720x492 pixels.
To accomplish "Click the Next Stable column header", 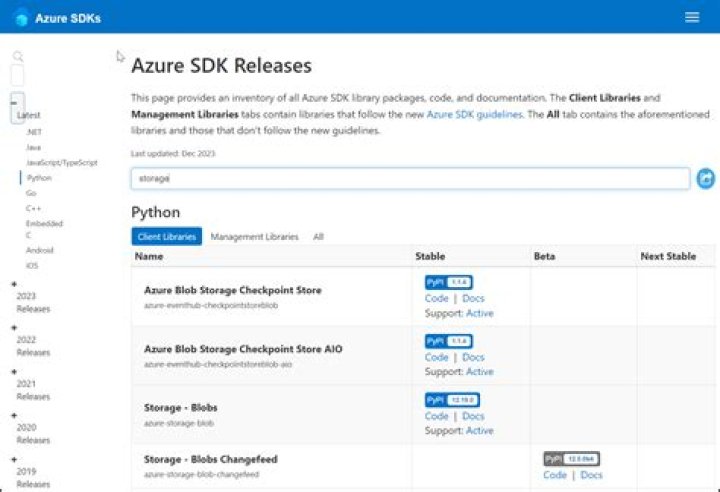I will click(x=668, y=256).
